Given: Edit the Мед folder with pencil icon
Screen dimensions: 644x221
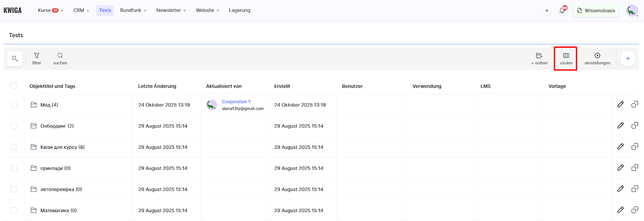Looking at the screenshot, I should tap(621, 104).
